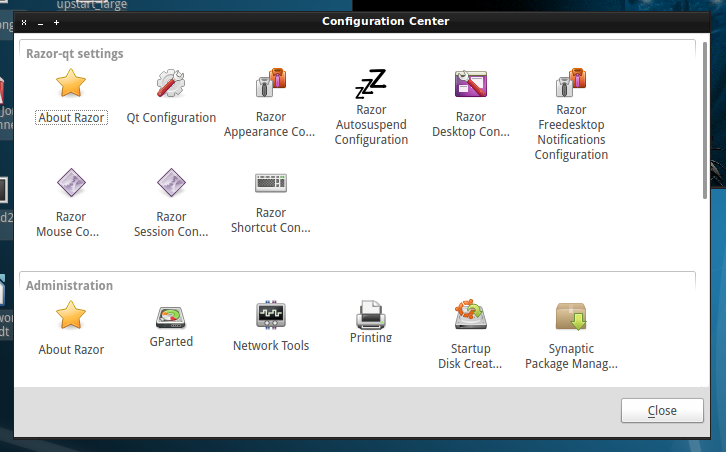Close the Configuration Center window with x

pyautogui.click(x=24, y=22)
